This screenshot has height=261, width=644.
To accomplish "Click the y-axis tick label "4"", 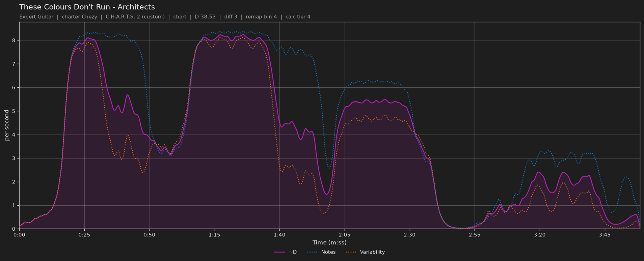I will click(14, 135).
